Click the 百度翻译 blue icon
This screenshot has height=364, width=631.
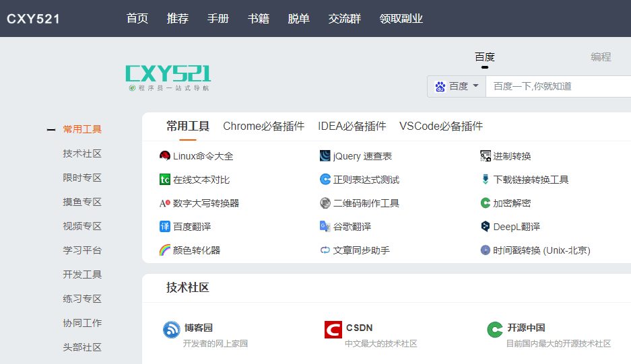coord(164,227)
